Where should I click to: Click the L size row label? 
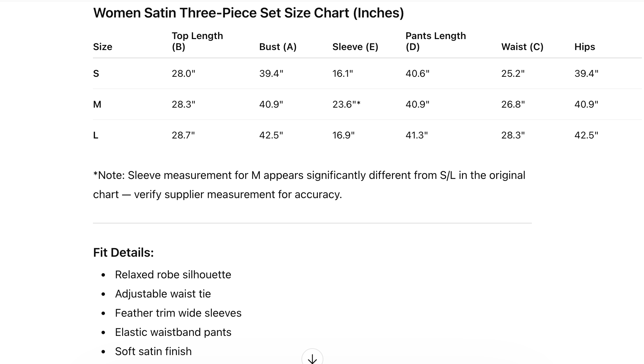click(x=96, y=135)
